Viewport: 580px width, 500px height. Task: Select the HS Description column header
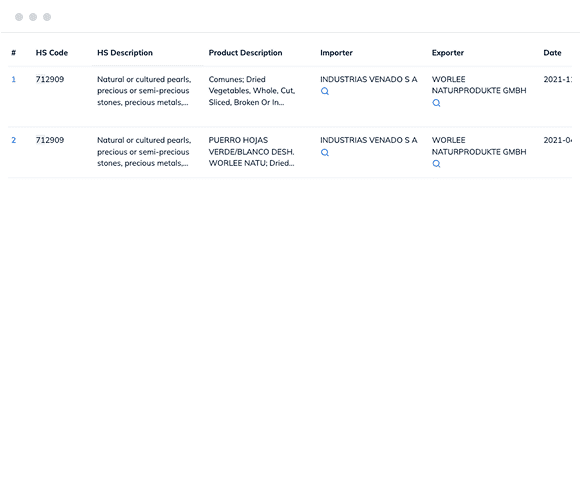(x=125, y=53)
